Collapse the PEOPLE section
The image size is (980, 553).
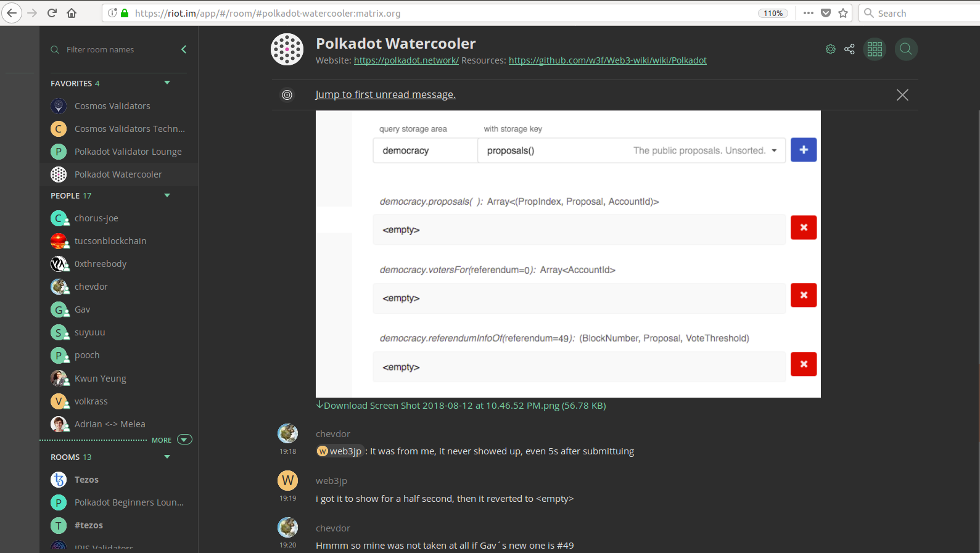point(167,195)
